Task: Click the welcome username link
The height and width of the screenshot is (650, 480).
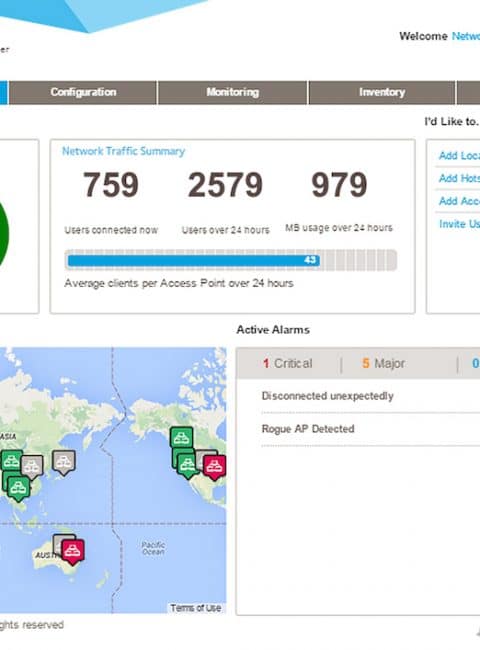Action: [465, 36]
